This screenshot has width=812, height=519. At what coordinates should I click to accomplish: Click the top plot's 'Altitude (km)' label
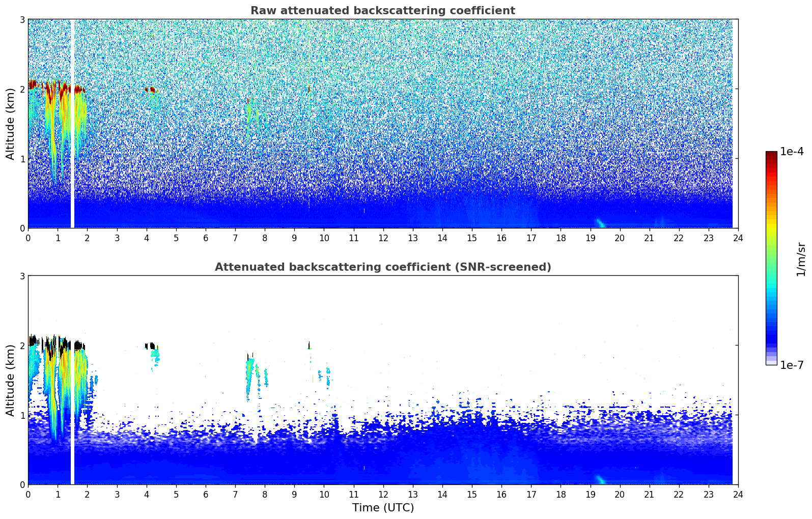click(10, 124)
